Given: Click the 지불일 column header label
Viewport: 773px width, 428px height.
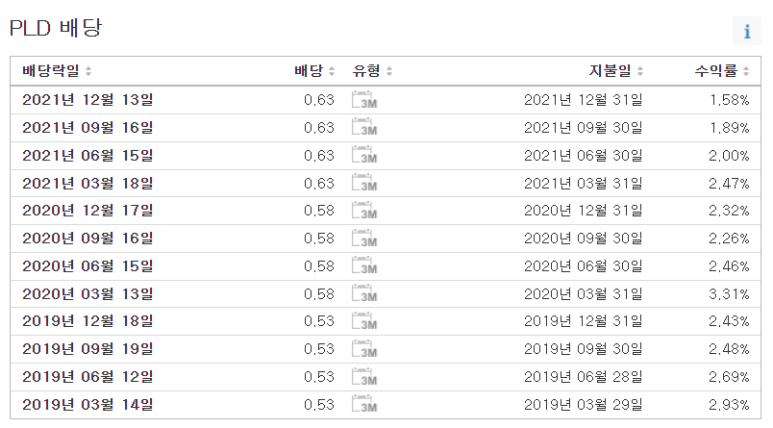Looking at the screenshot, I should tap(610, 71).
